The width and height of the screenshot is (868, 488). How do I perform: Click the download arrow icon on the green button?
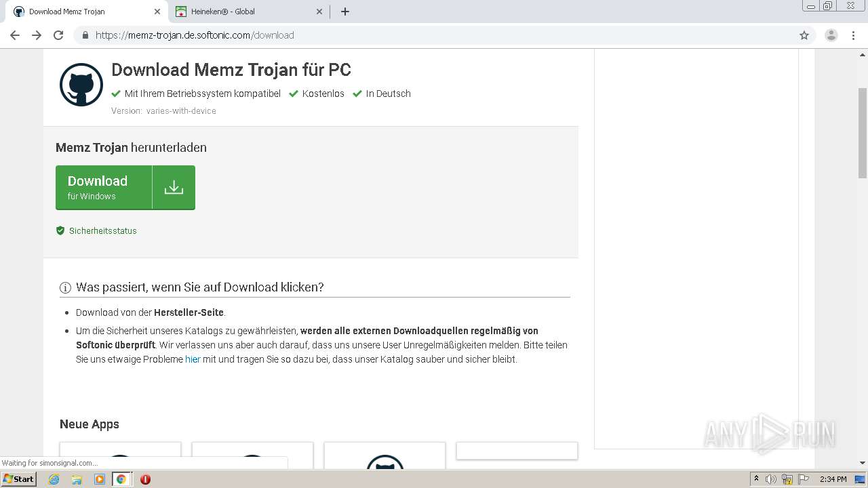174,188
